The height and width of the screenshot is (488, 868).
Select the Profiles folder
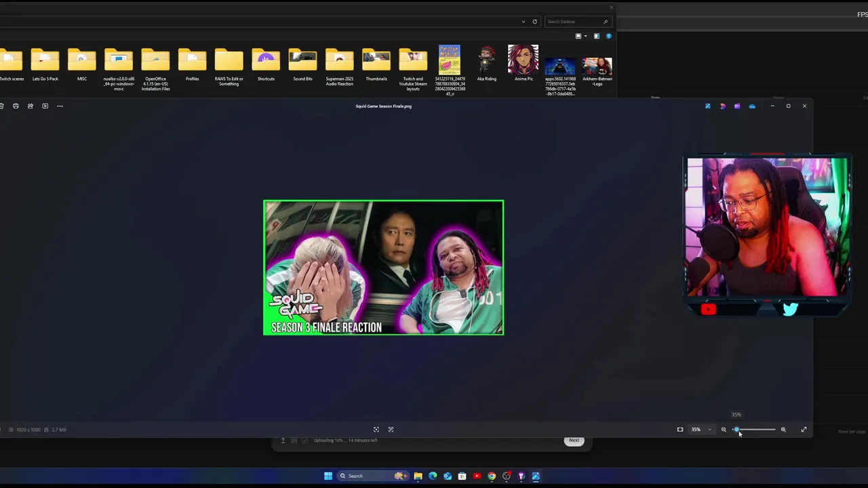click(x=192, y=66)
